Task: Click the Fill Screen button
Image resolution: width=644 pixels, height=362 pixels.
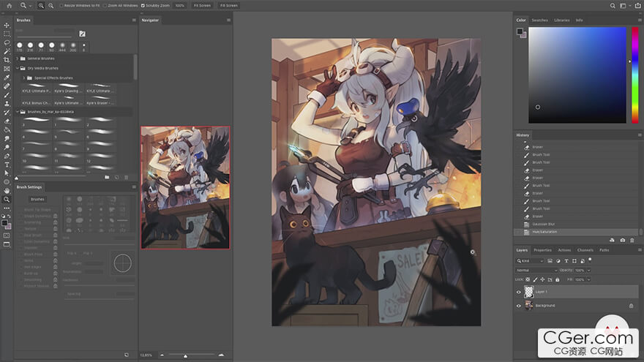Action: pyautogui.click(x=229, y=5)
